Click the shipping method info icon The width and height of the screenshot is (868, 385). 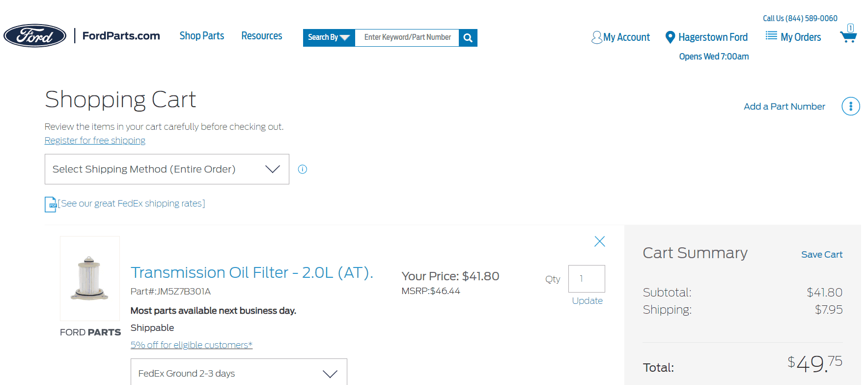click(x=303, y=169)
